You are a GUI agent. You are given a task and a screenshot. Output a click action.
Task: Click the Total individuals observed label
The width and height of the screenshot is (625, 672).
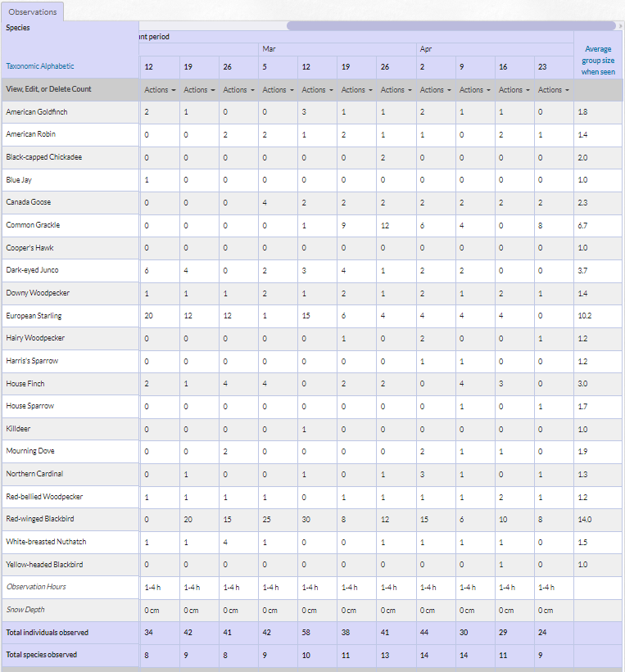(x=48, y=633)
